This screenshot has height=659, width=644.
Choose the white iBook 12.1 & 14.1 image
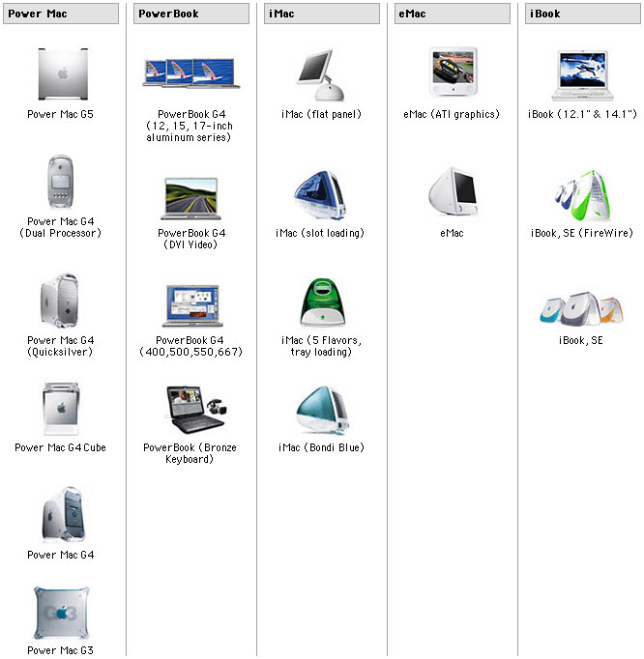(582, 75)
